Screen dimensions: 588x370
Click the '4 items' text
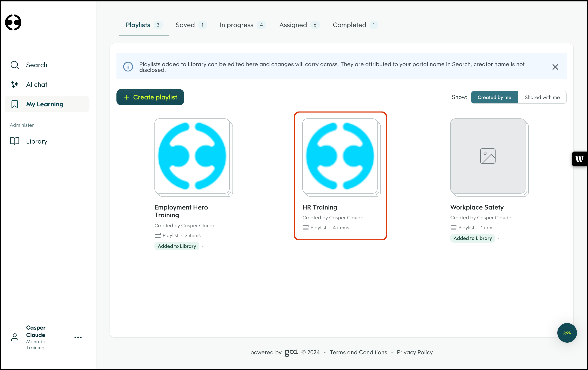tap(341, 228)
